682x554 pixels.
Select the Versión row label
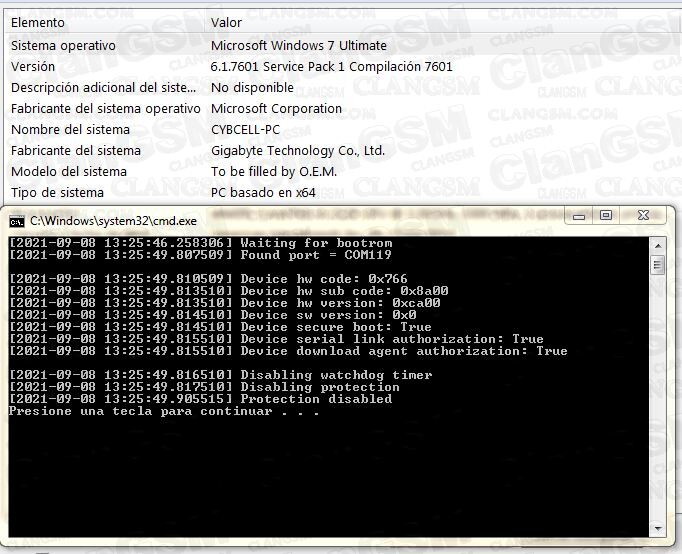click(x=33, y=67)
